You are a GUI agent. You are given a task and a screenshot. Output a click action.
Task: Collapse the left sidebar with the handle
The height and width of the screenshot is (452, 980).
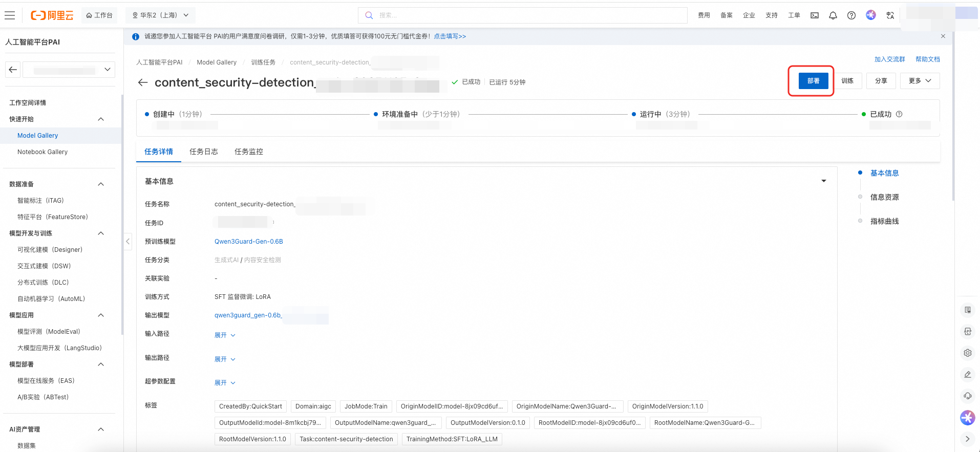(x=128, y=241)
